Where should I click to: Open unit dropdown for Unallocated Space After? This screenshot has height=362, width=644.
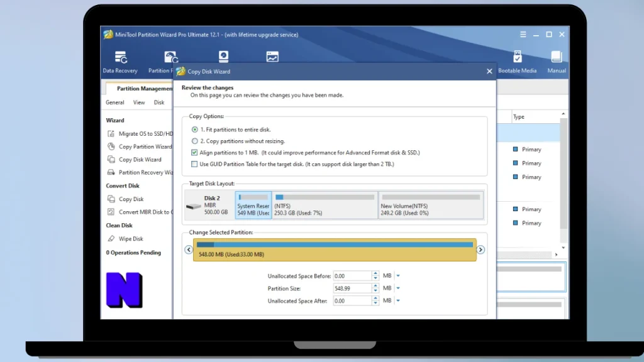tap(398, 301)
